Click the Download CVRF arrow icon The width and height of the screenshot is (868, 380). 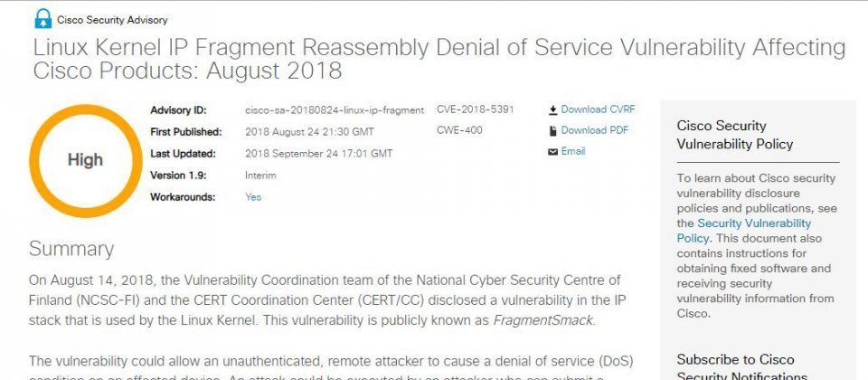[x=552, y=109]
